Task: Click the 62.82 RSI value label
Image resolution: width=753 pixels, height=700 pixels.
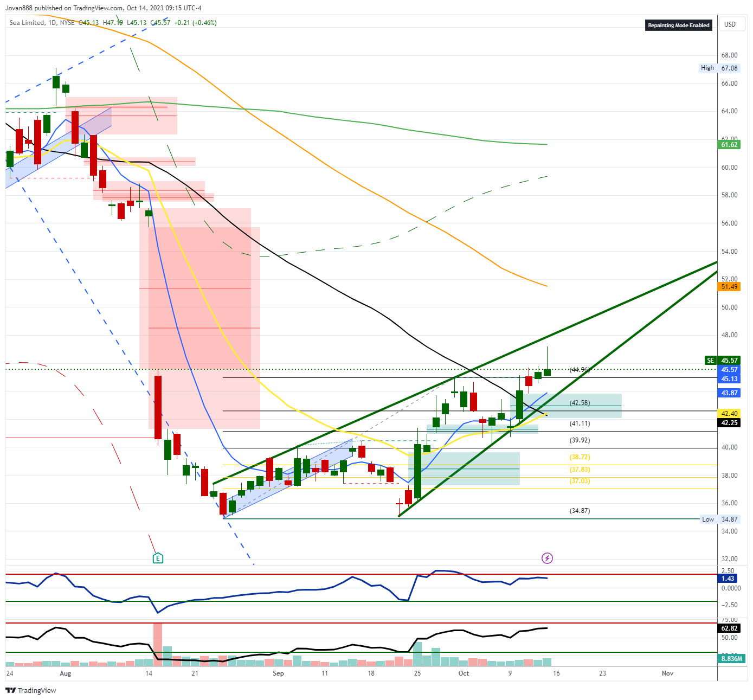Action: click(729, 628)
